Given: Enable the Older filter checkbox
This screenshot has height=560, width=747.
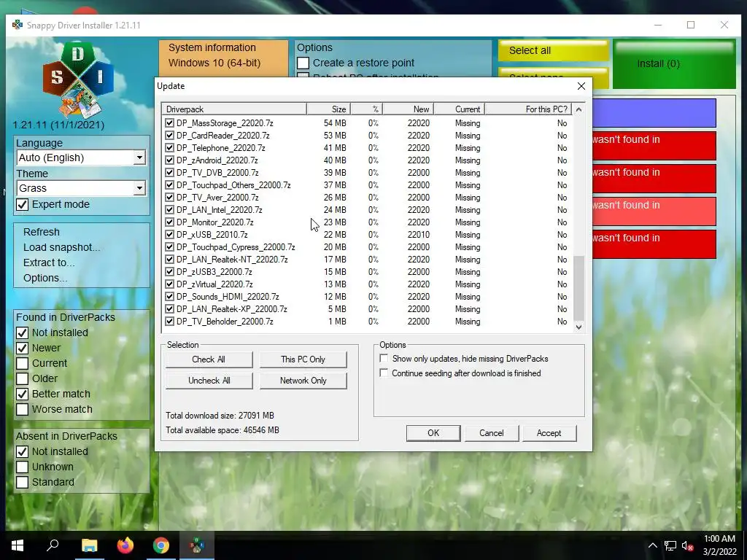Looking at the screenshot, I should click(23, 378).
